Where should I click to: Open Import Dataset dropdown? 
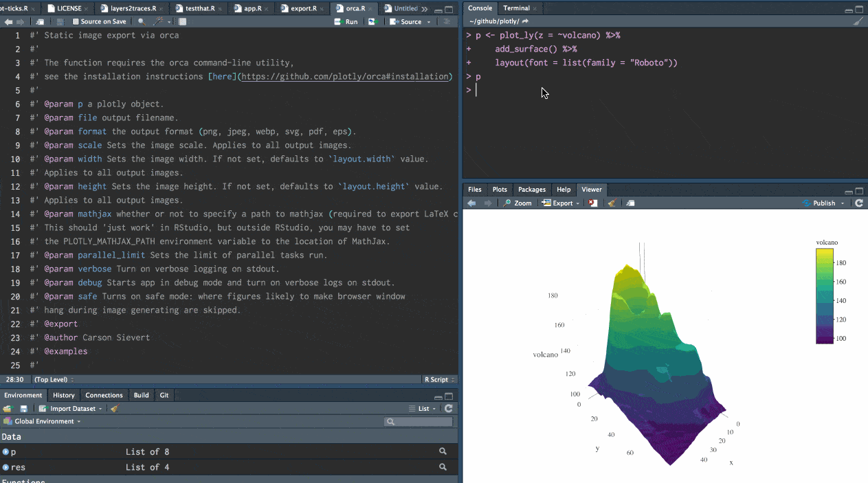(101, 409)
